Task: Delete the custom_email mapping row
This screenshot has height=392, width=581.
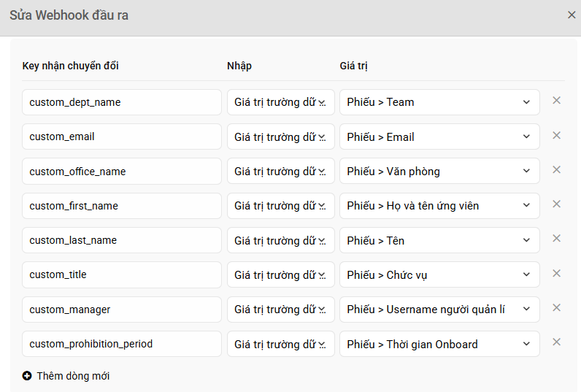Action: click(556, 135)
